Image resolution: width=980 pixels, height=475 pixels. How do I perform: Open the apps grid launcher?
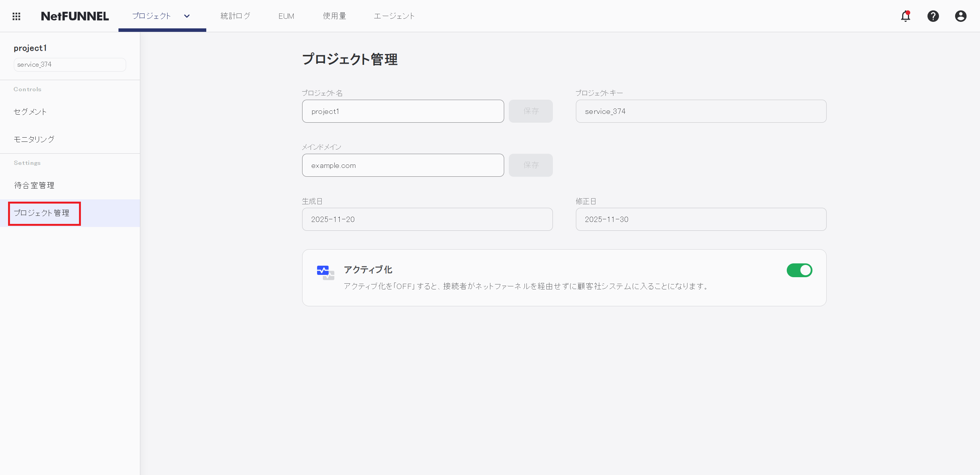(16, 16)
